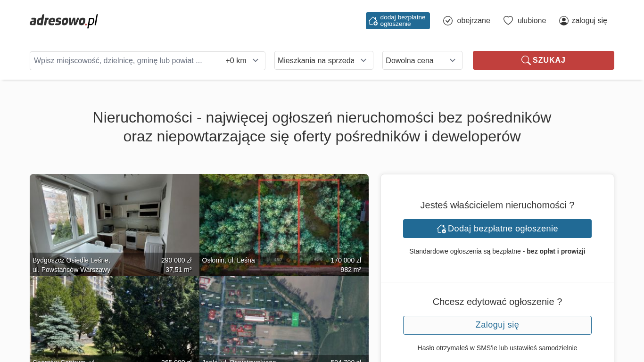This screenshot has height=362, width=644.
Task: Click the heart icon for ulubione
Action: 508,21
